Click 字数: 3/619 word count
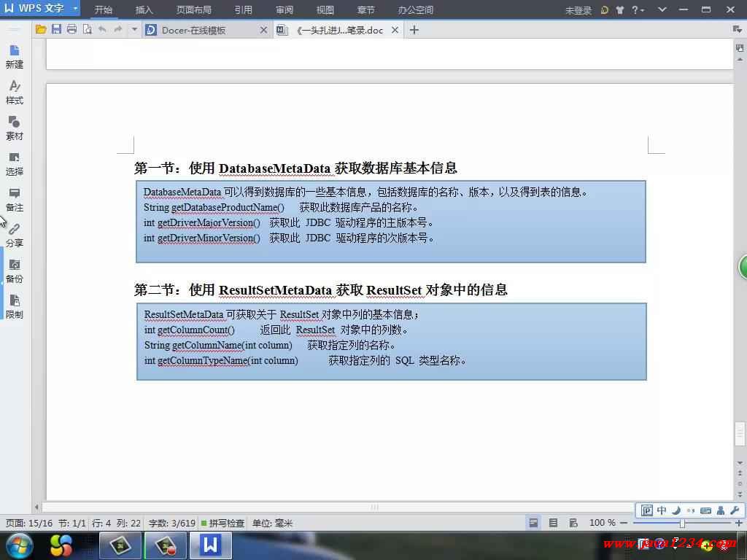 (x=171, y=523)
